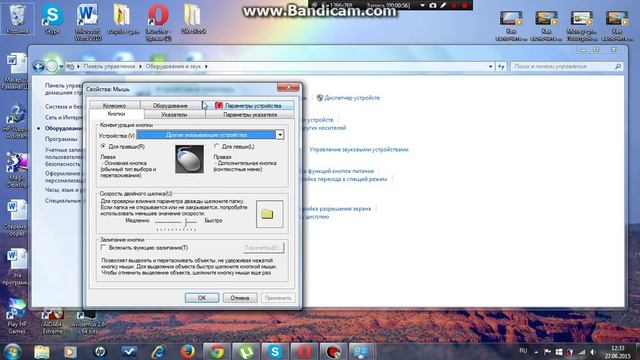
Task: Switch to Control Panel taskbar button
Action: pyautogui.click(x=362, y=351)
